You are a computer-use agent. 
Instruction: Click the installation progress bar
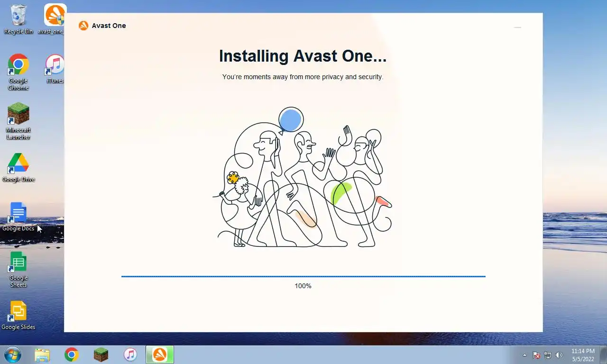click(303, 276)
